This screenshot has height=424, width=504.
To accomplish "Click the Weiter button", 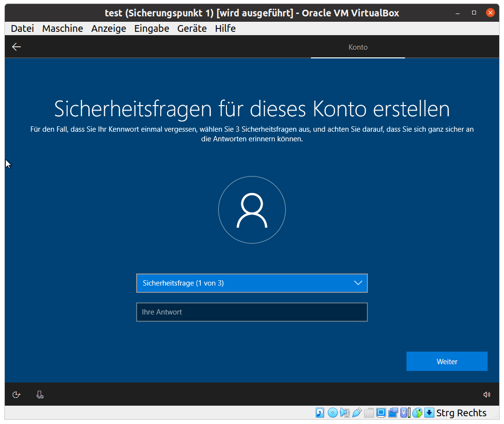I will click(447, 361).
